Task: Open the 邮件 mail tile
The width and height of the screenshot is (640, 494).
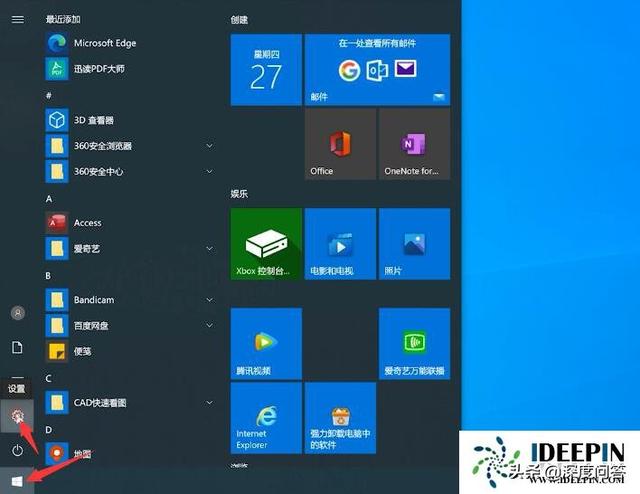Action: point(378,70)
